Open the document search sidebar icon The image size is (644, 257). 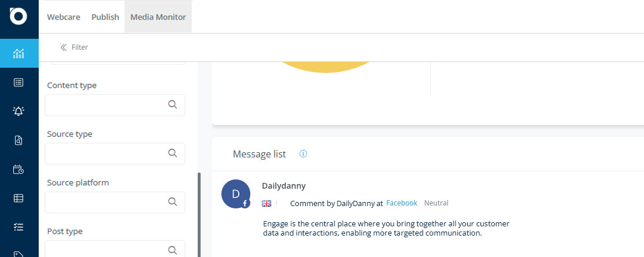[x=18, y=140]
